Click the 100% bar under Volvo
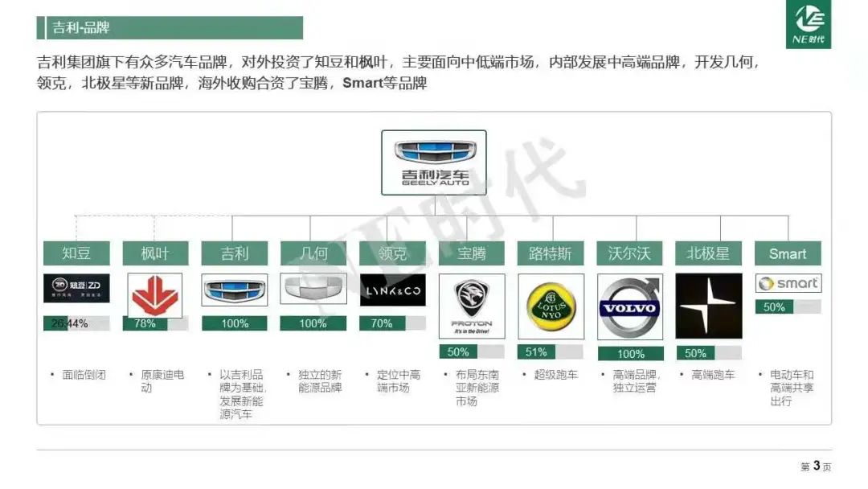868x489 pixels. pos(631,353)
